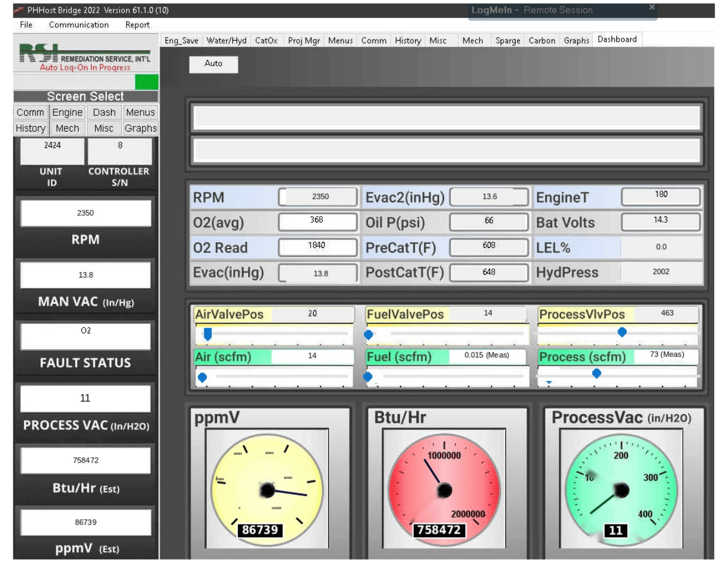
Task: Click the Bat Volts value 14.3
Action: (661, 221)
